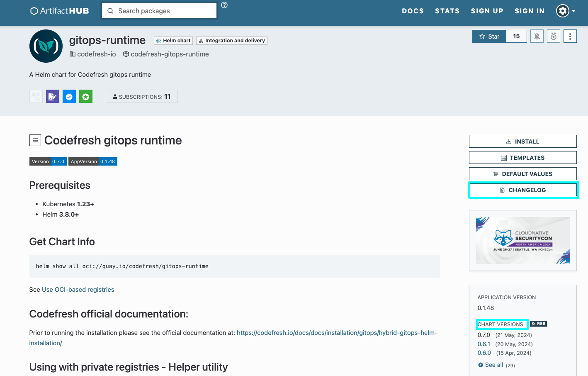Image resolution: width=588 pixels, height=376 pixels.
Task: Open the settings gear dropdown
Action: coord(565,11)
